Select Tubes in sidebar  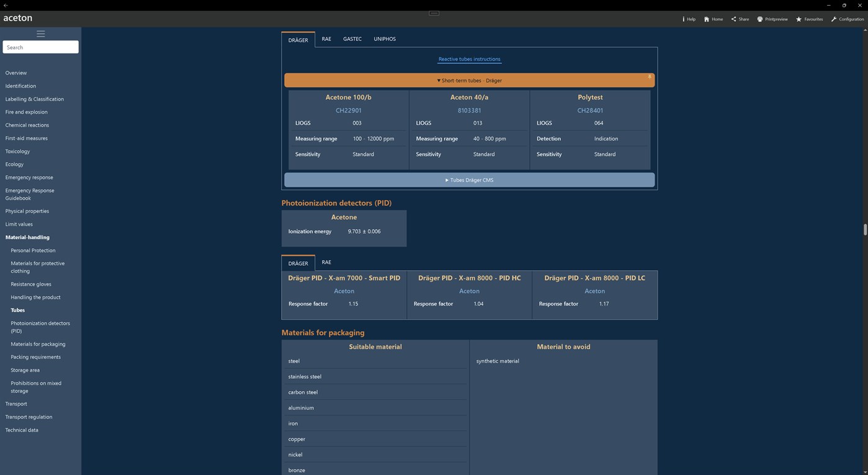coord(18,310)
